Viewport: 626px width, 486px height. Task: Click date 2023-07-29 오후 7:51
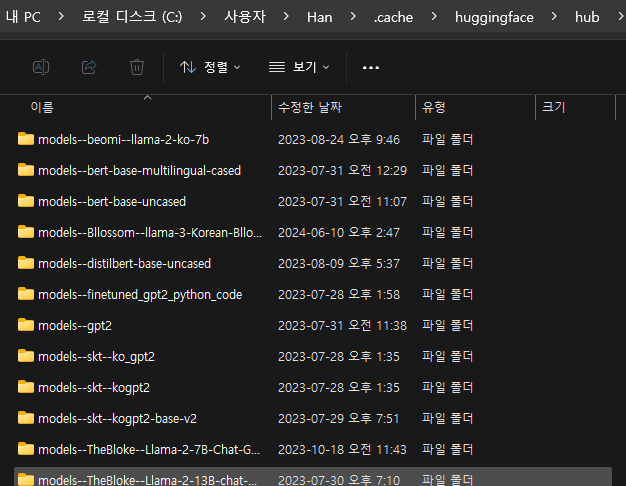(339, 419)
